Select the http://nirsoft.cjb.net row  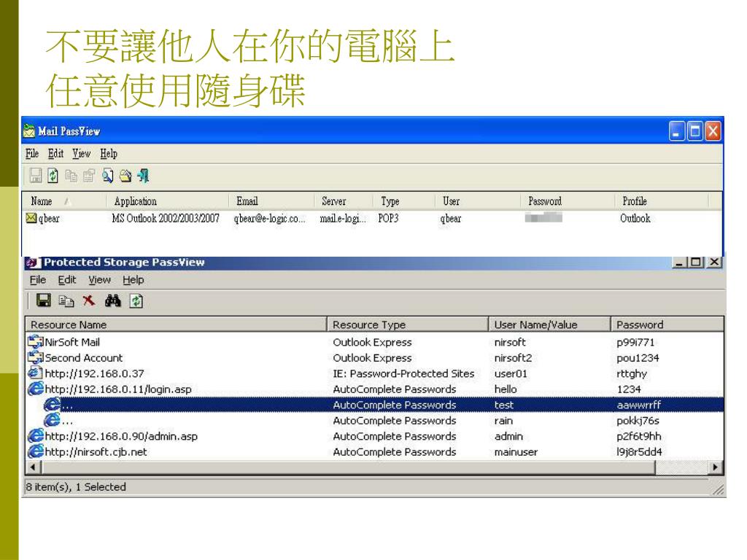pos(375,451)
